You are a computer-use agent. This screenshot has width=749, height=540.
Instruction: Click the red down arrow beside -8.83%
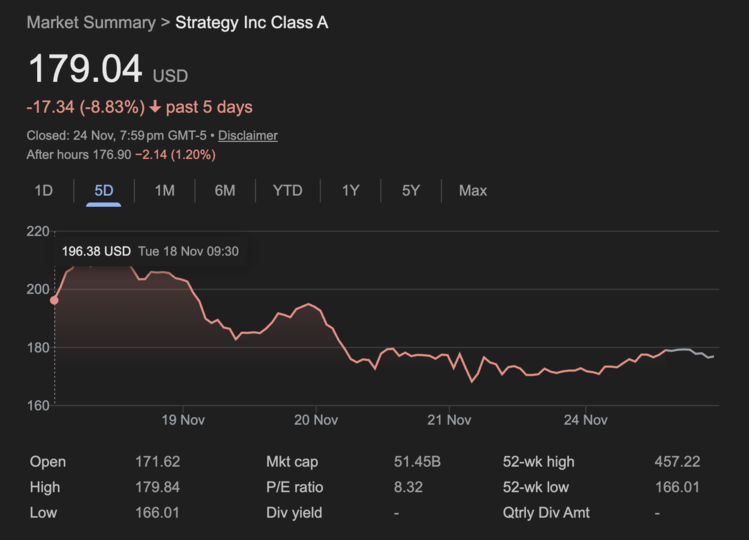click(156, 107)
